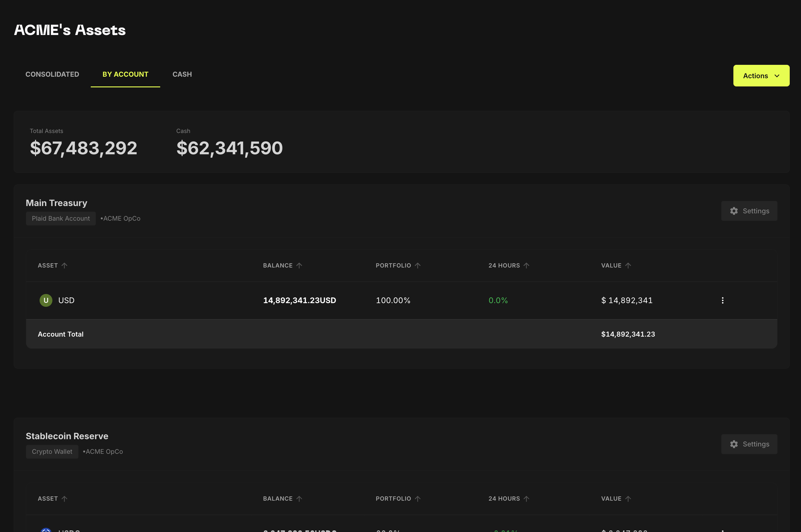Sort Main Treasury table by Value
Viewport: 801px width, 532px height.
[616, 265]
